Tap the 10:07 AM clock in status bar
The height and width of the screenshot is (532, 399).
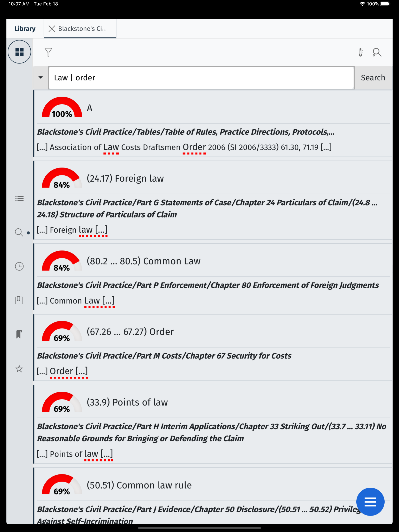(x=19, y=4)
